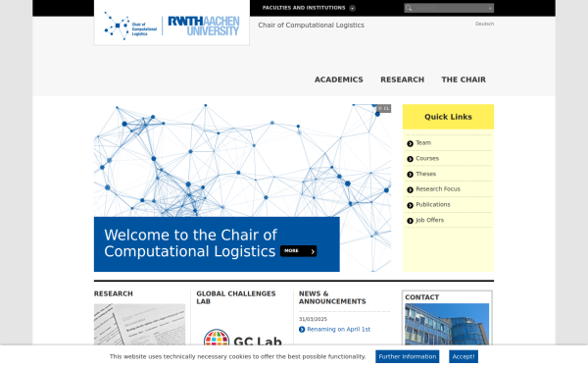This screenshot has height=368, width=588.
Task: Switch language to Deutsch
Action: (484, 24)
